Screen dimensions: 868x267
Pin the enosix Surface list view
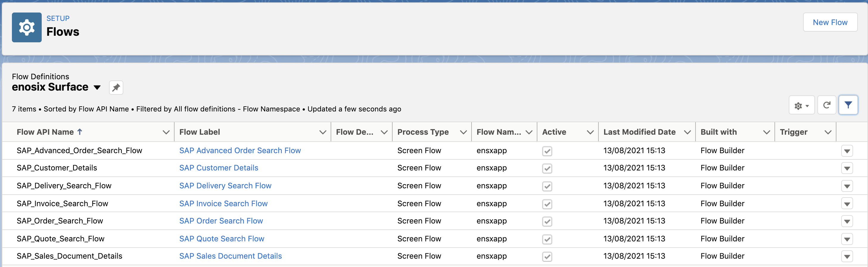[116, 88]
